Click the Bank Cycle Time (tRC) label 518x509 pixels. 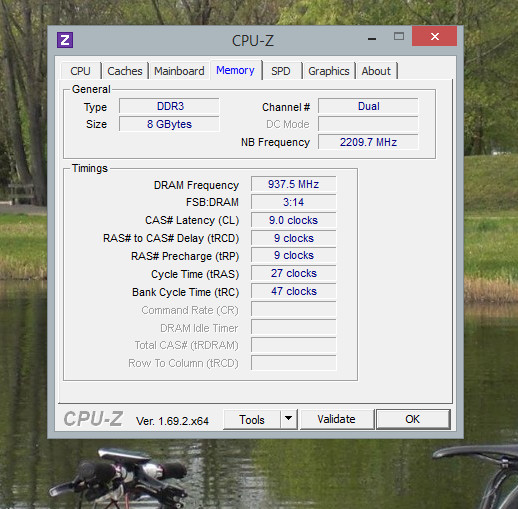186,292
